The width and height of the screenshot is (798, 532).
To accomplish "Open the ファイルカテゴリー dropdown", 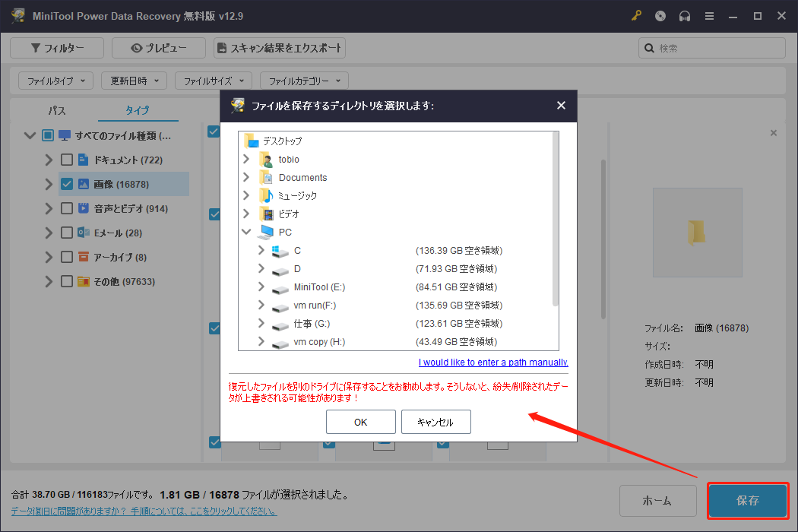I will tap(304, 81).
